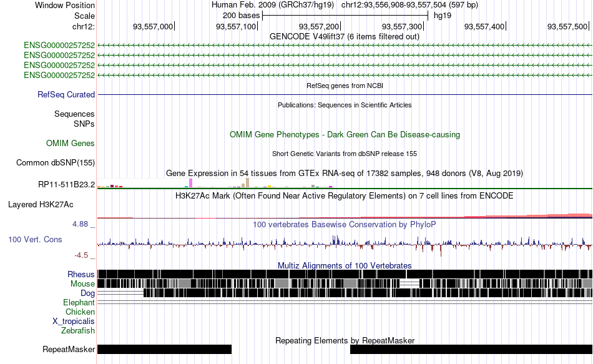Click the Scale label
Image resolution: width=593 pixels, height=364 pixels.
pos(84,16)
